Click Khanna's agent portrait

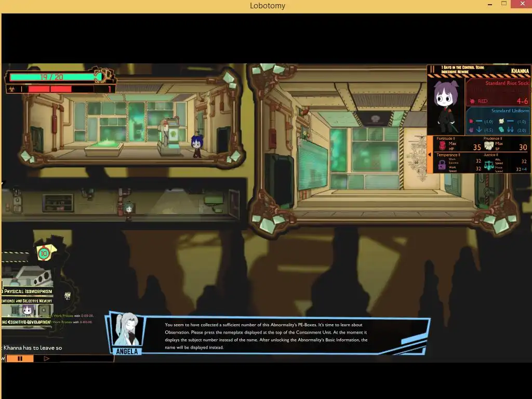point(445,106)
